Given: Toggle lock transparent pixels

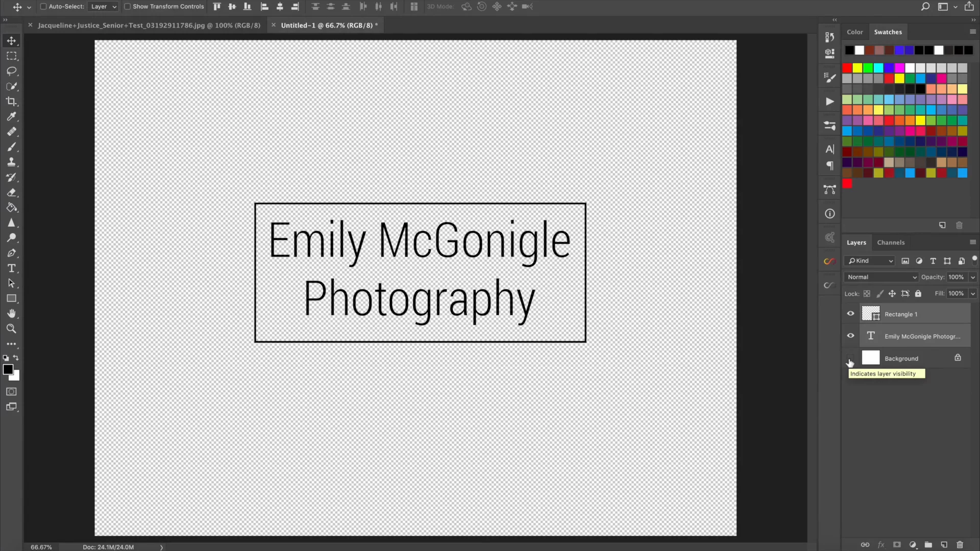Looking at the screenshot, I should coord(867,293).
